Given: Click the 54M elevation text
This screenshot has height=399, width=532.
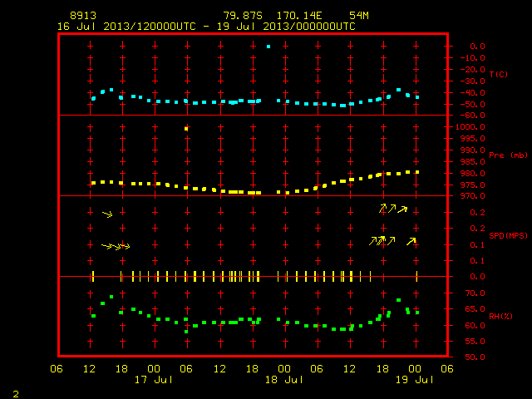Looking at the screenshot, I should tap(359, 16).
